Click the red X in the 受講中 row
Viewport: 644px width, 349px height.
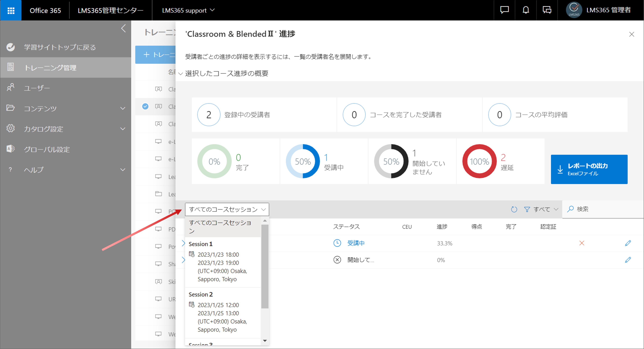point(582,243)
